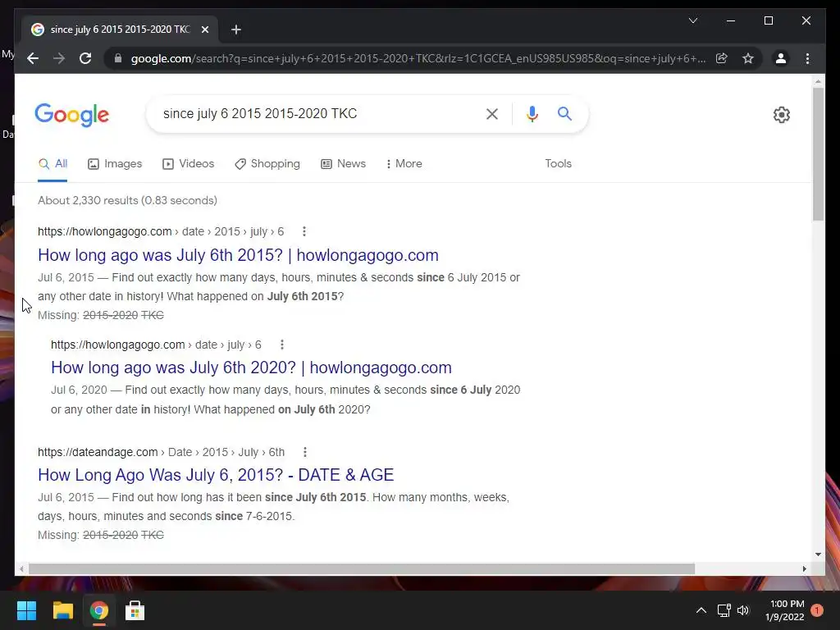The image size is (840, 630).
Task: Click dateandage.com breadcrumb URL
Action: [161, 452]
